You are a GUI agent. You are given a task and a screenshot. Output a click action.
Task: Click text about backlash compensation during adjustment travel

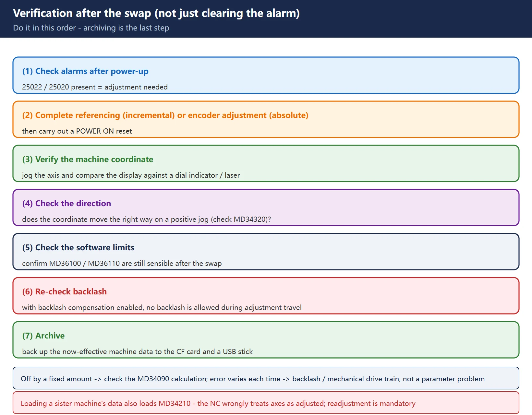click(x=162, y=307)
